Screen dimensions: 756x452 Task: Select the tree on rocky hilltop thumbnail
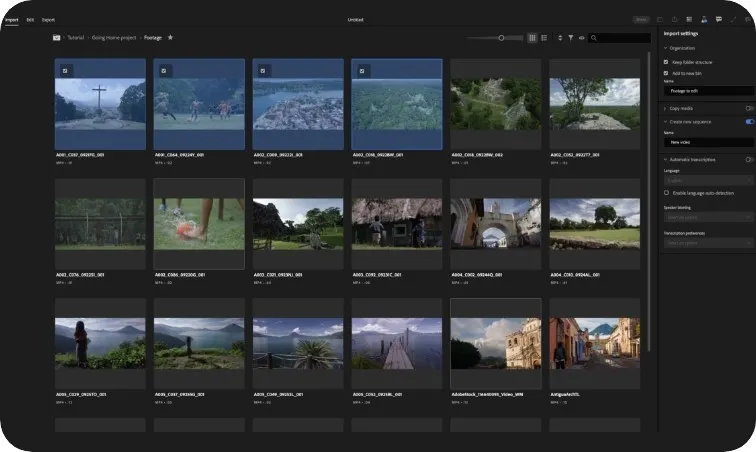(594, 104)
